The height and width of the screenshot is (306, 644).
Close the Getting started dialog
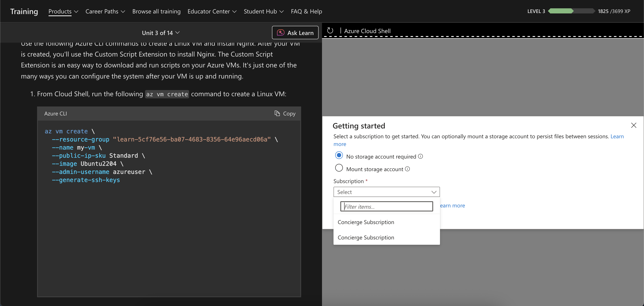(634, 125)
